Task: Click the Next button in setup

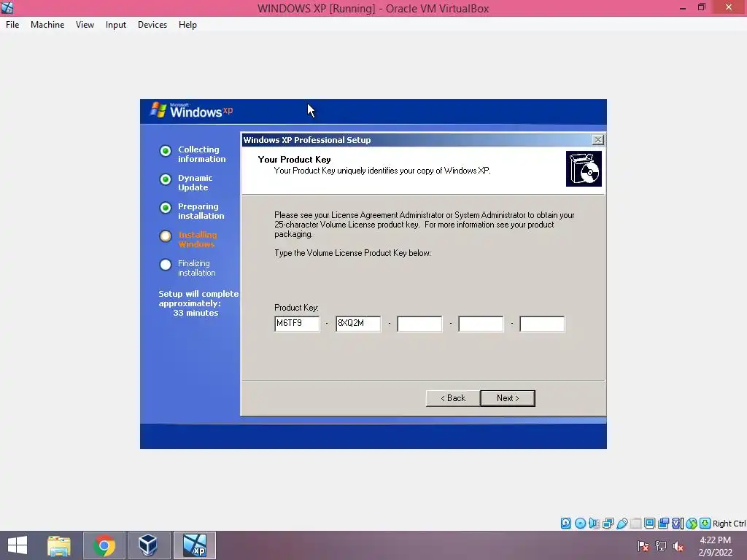Action: click(508, 398)
